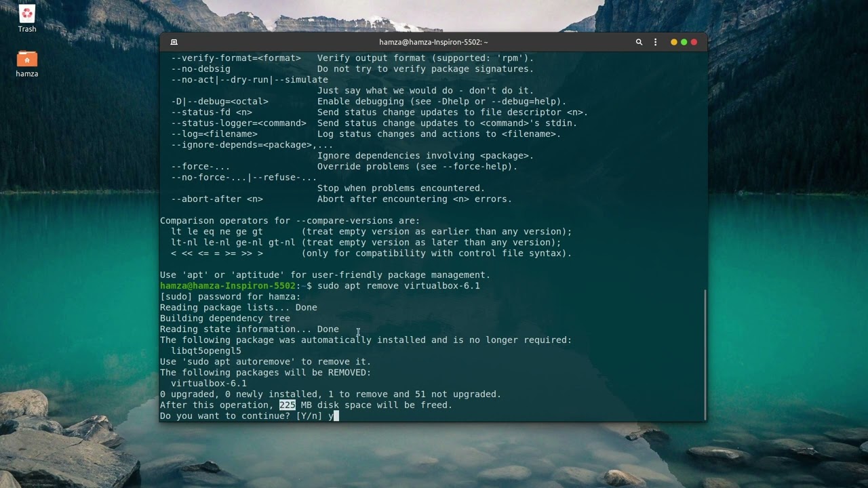The image size is (868, 488).
Task: Click "Use 'apt' or 'aptitude'" hint line
Action: click(325, 274)
